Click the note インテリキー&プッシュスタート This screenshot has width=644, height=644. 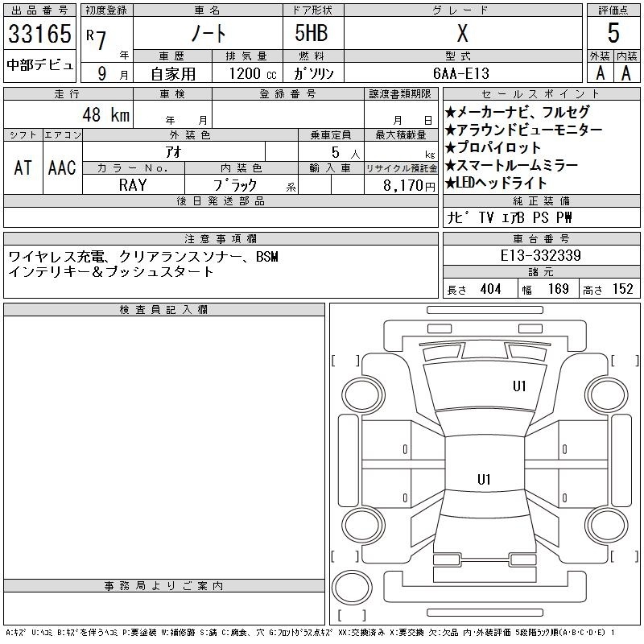[111, 271]
